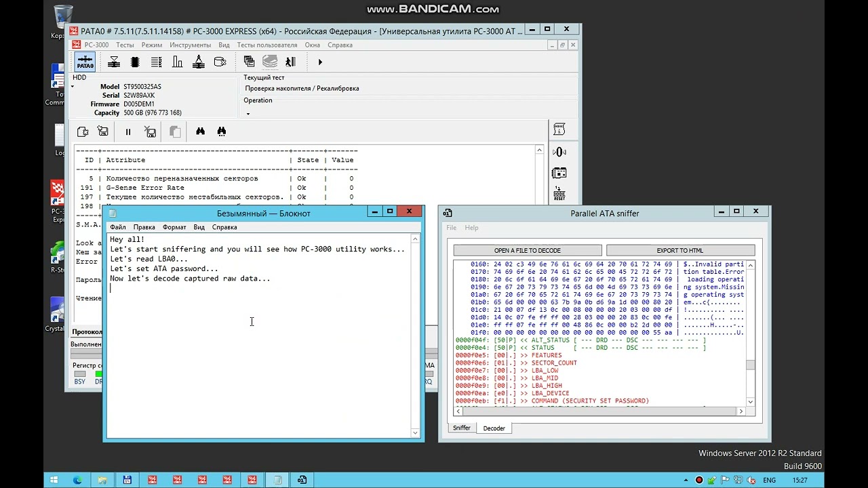868x488 pixels.
Task: Click the black play arrow in PC-3000 toolbar
Action: (320, 62)
